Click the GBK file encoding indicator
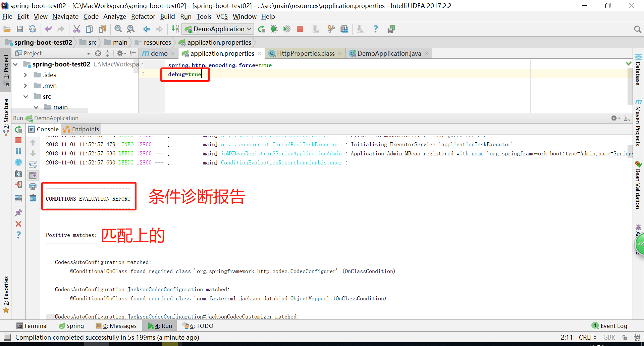The width and height of the screenshot is (644, 346). 609,337
